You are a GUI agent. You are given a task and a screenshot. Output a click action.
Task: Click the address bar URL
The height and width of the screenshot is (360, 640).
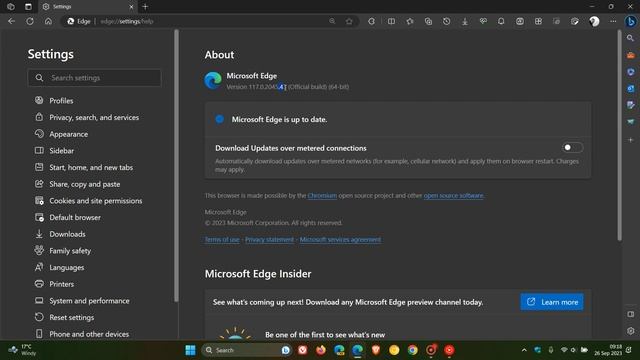coord(127,21)
